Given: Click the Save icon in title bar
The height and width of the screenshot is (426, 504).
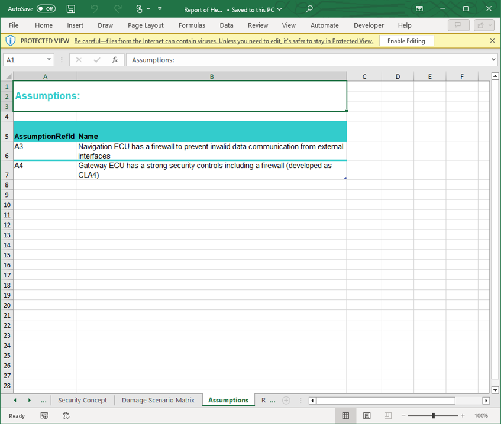Looking at the screenshot, I should tap(71, 9).
